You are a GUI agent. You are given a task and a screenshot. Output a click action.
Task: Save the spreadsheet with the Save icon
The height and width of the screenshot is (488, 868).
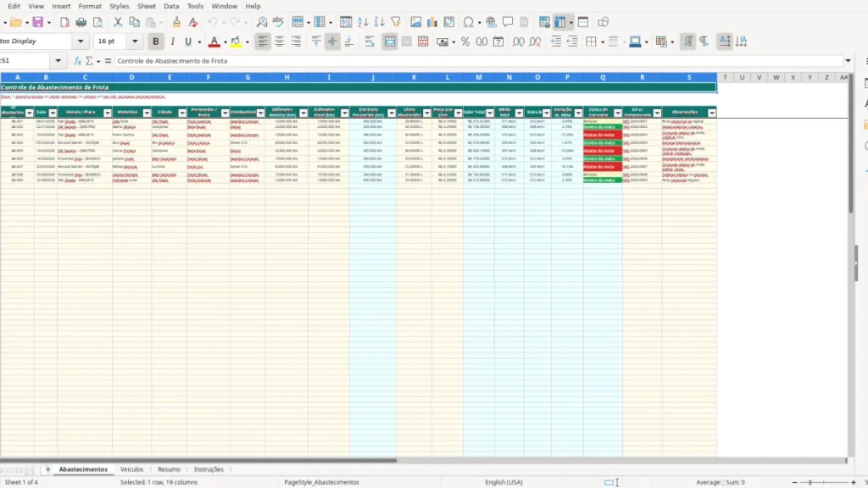(37, 22)
